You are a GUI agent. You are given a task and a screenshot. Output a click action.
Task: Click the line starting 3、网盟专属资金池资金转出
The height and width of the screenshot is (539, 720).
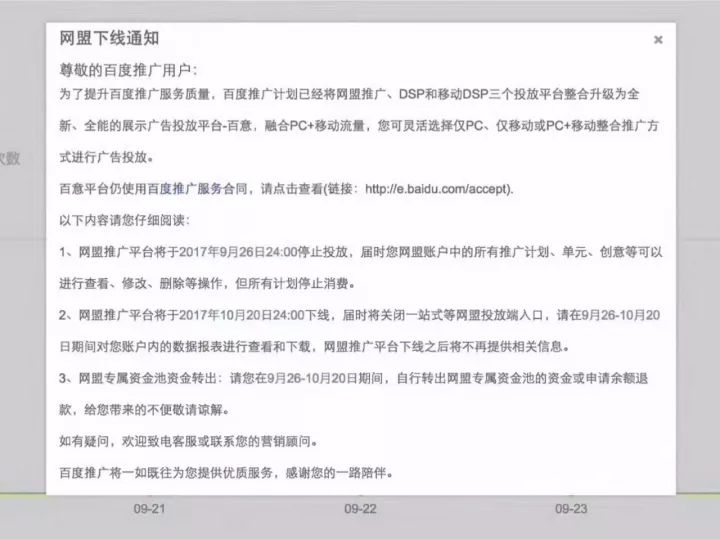tap(354, 378)
